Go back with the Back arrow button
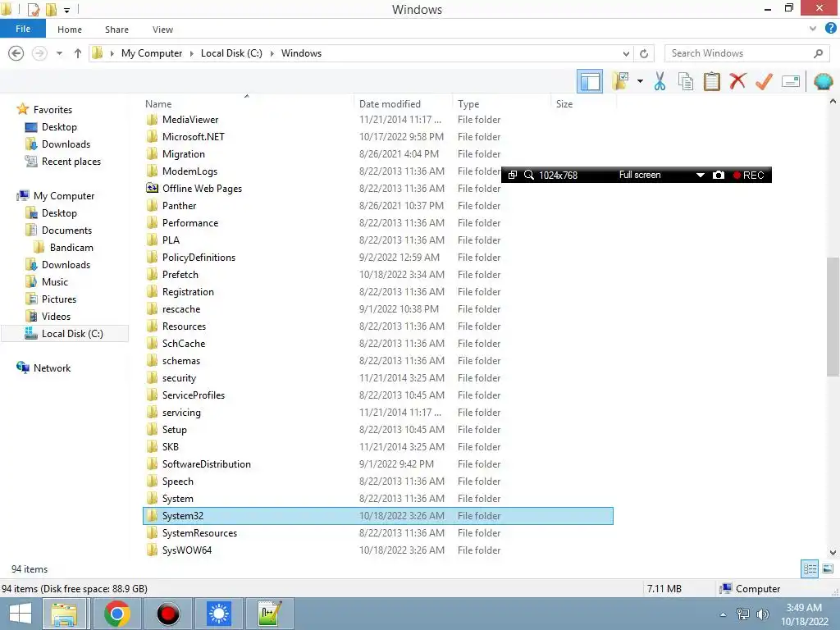The width and height of the screenshot is (840, 630). click(16, 53)
